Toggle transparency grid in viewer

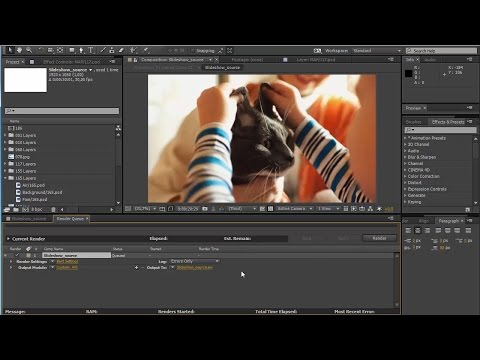[x=270, y=209]
